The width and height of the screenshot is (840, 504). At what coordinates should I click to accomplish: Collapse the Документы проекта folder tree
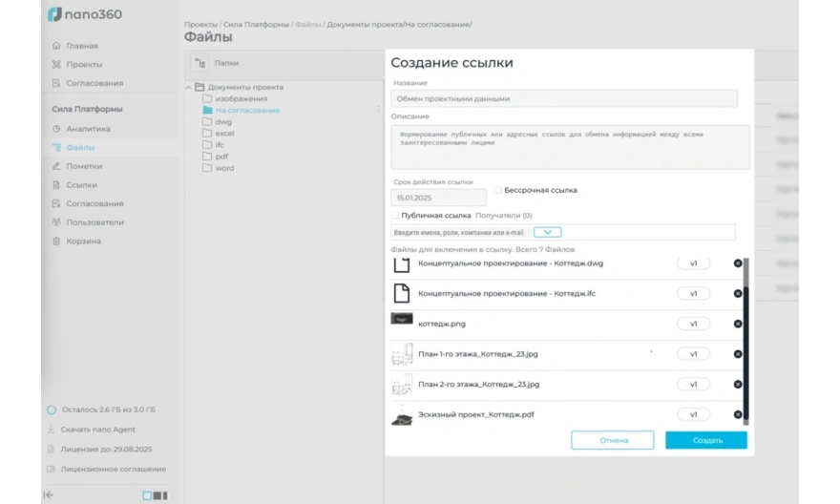[188, 87]
